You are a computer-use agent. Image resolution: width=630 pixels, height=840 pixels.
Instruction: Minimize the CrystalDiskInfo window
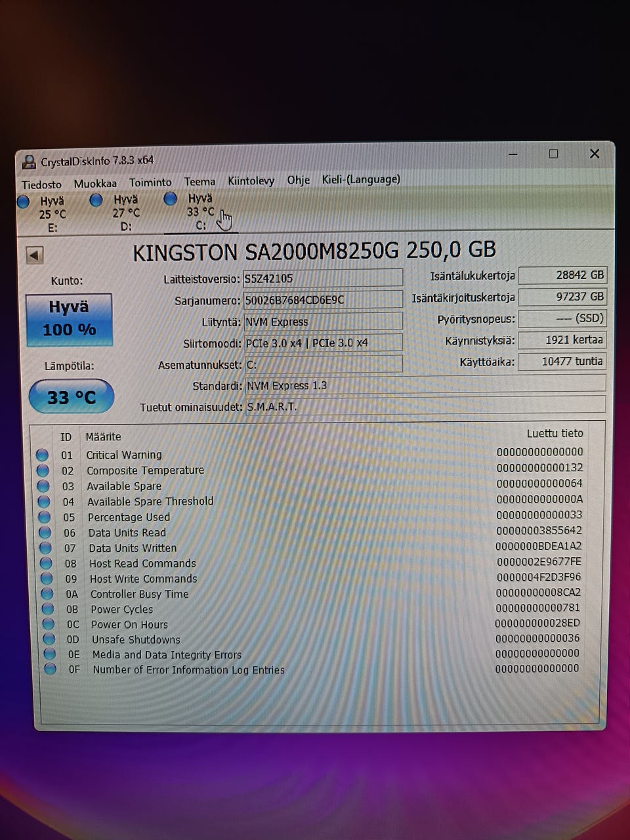click(513, 154)
